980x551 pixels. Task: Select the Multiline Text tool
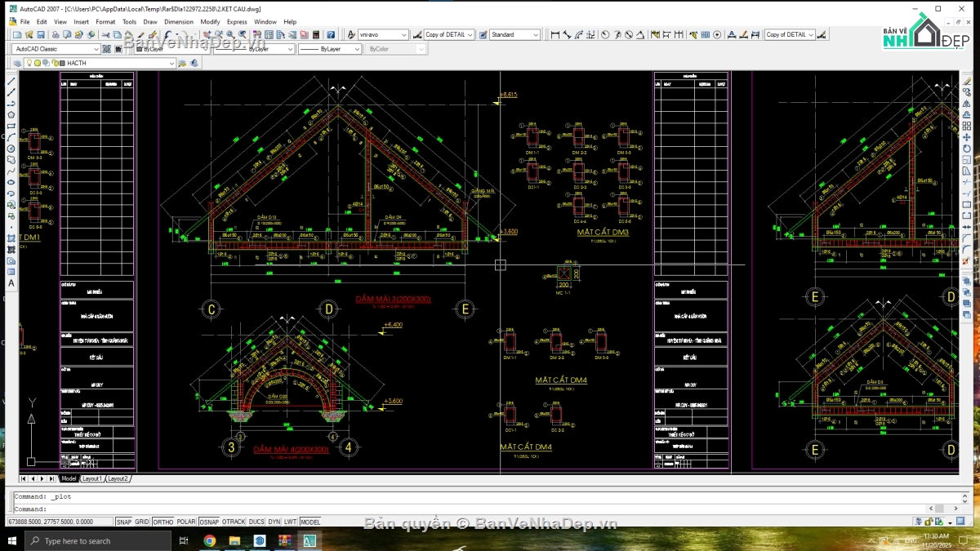tap(11, 283)
